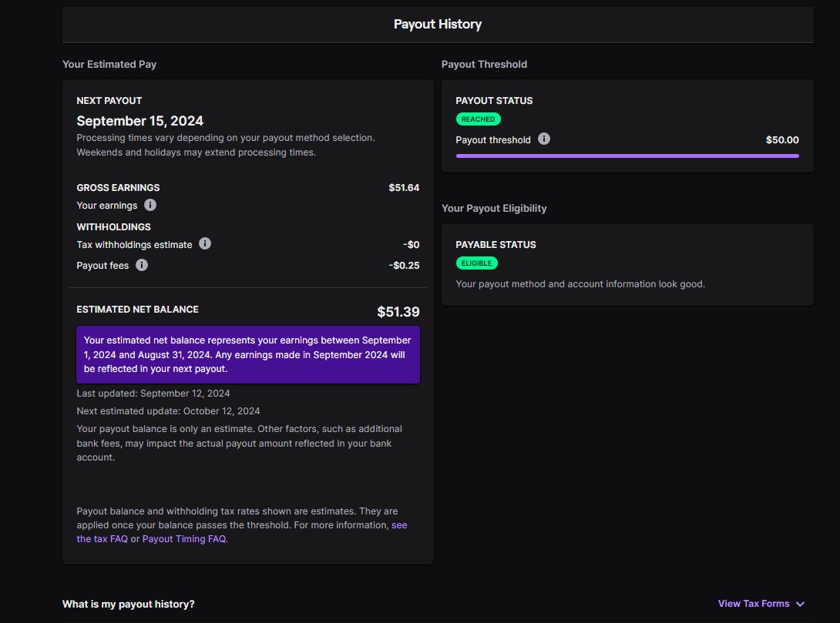
Task: Select 'Your payout method and account information' text
Action: click(580, 284)
